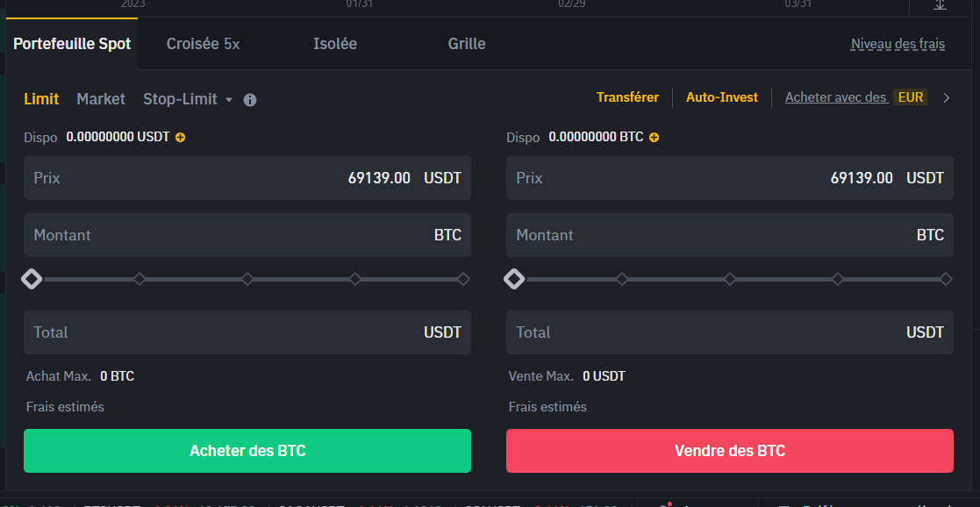
Task: Add USDT funds with plus icon
Action: [180, 138]
